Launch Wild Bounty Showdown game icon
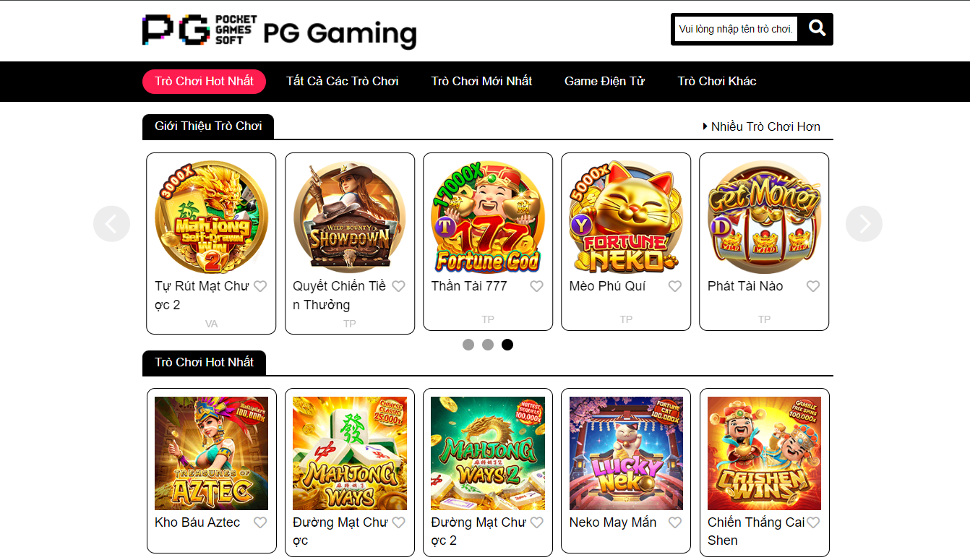The width and height of the screenshot is (970, 560). tap(350, 217)
